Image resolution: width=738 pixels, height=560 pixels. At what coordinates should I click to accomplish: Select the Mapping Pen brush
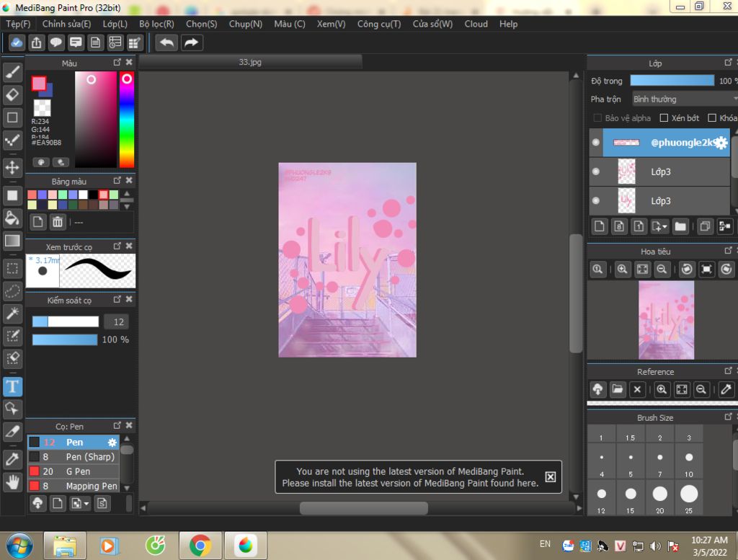pos(74,486)
